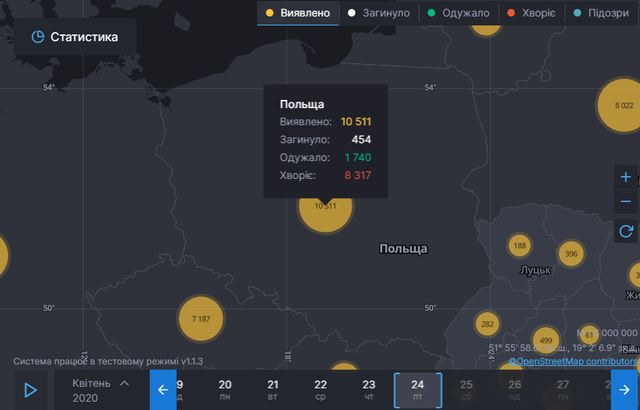
Task: Reset map view with refresh icon
Action: (626, 232)
